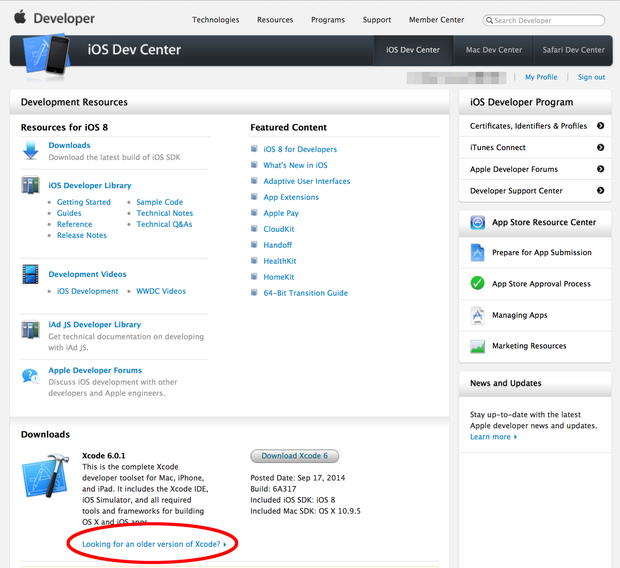620x568 pixels.
Task: Open the Support menu
Action: pyautogui.click(x=377, y=20)
